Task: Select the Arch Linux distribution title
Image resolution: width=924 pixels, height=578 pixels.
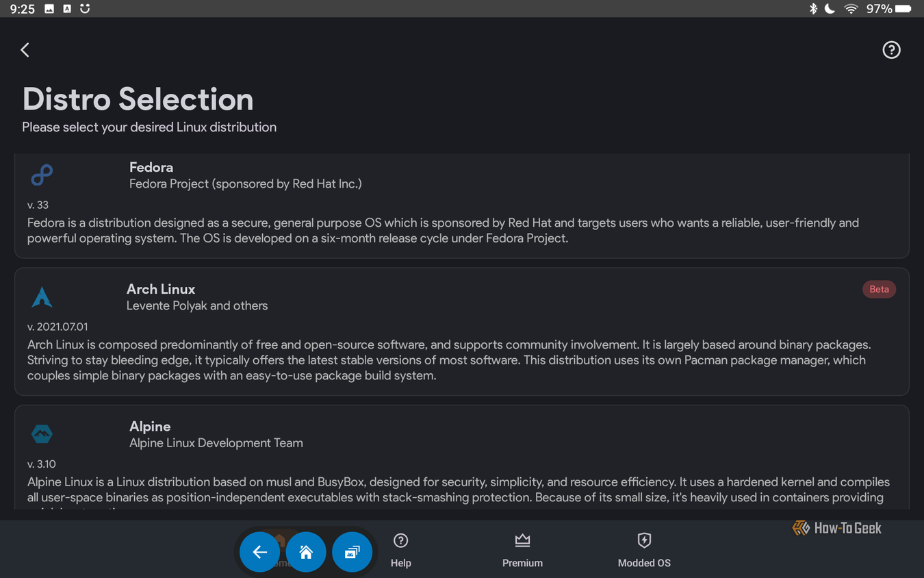Action: pyautogui.click(x=161, y=289)
